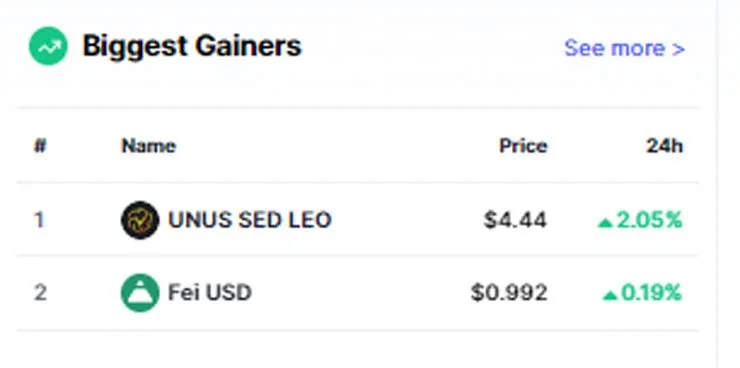Click the green Biggest Gainers trend icon

pyautogui.click(x=48, y=46)
